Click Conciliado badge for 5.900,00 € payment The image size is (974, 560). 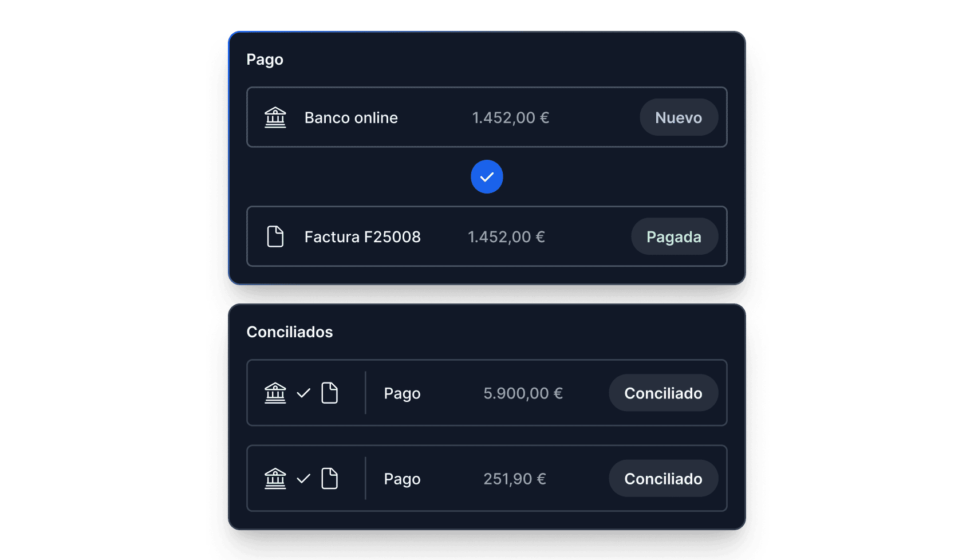pos(663,393)
